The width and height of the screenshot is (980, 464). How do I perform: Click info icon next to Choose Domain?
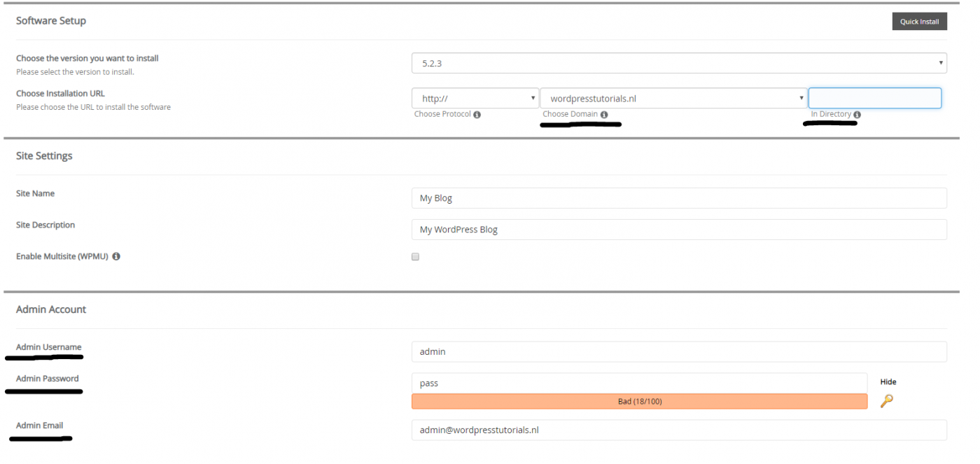click(x=604, y=115)
